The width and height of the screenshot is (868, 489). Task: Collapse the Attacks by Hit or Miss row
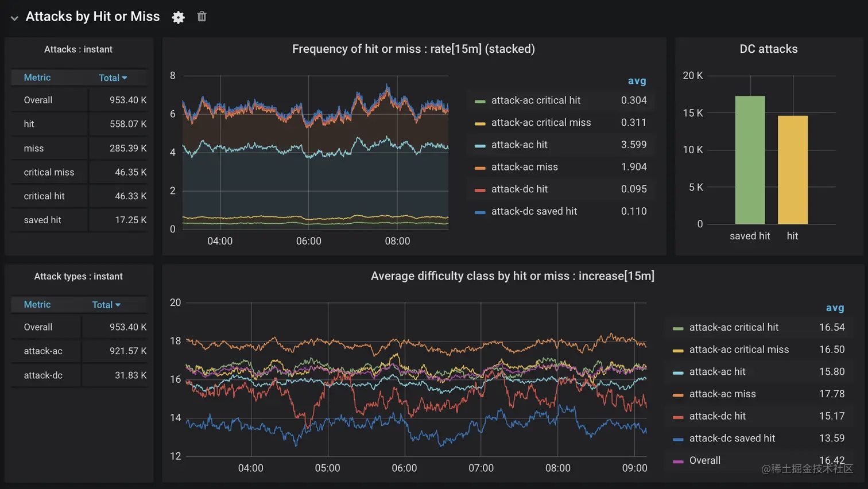pyautogui.click(x=14, y=18)
